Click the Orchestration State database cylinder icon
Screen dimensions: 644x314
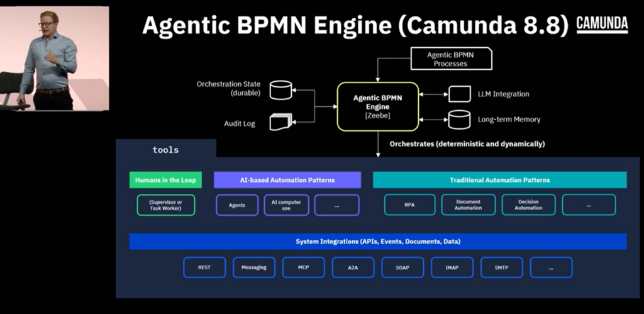tap(282, 90)
